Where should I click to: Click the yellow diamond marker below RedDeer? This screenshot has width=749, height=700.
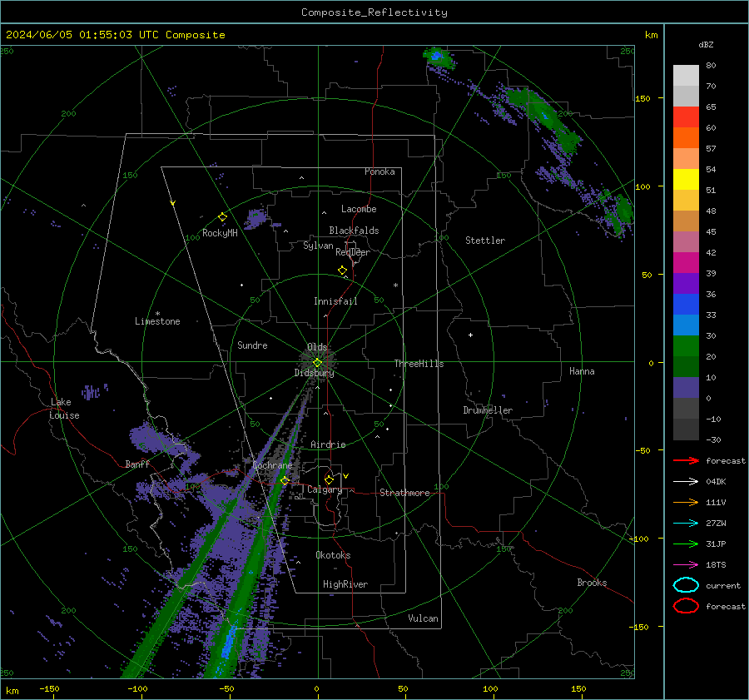point(343,271)
